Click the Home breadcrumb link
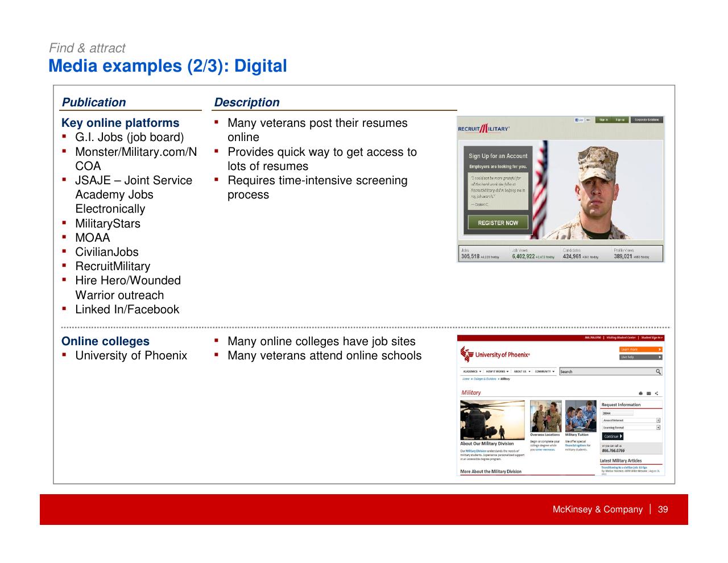This screenshot has height=563, width=728. pyautogui.click(x=466, y=379)
